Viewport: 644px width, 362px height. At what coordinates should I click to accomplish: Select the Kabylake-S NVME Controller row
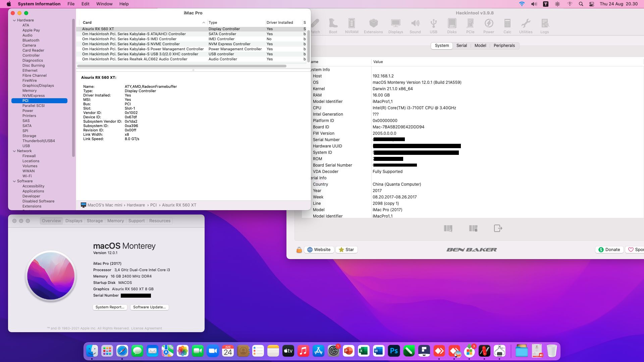point(191,44)
